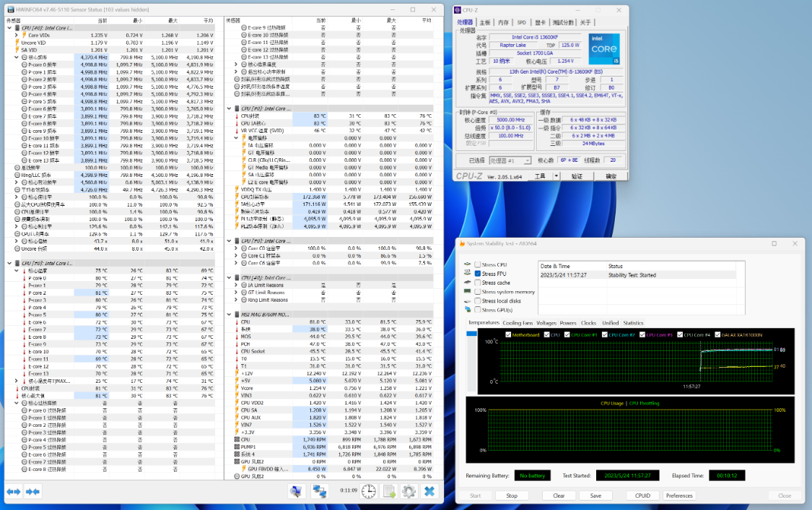Click the shrink columns arrows icon in HWiNFO

[32, 491]
